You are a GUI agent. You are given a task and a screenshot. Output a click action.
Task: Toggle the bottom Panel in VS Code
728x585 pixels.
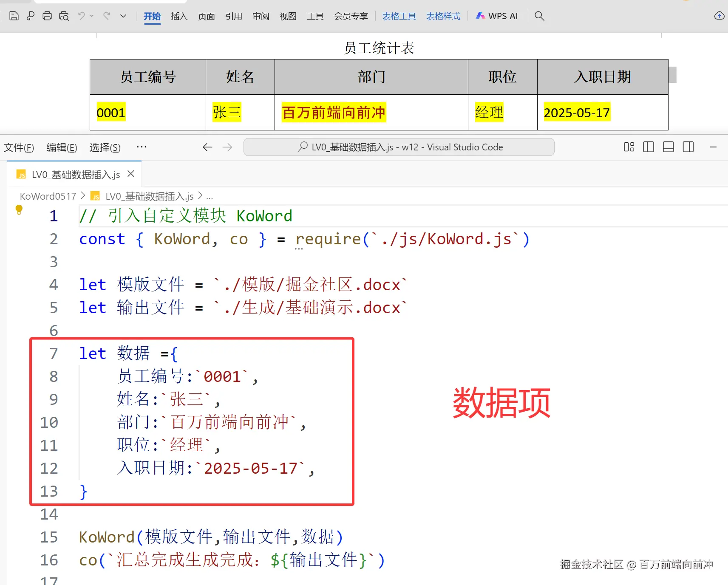668,147
